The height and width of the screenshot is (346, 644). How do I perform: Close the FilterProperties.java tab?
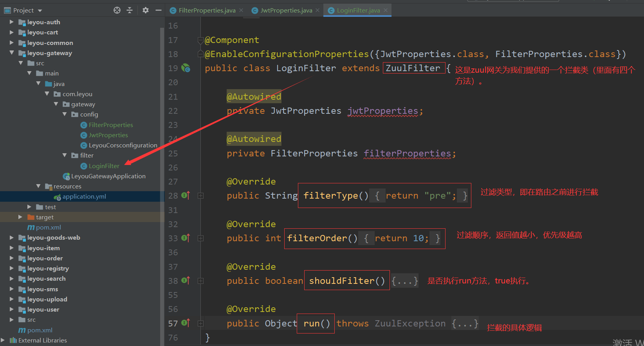241,10
